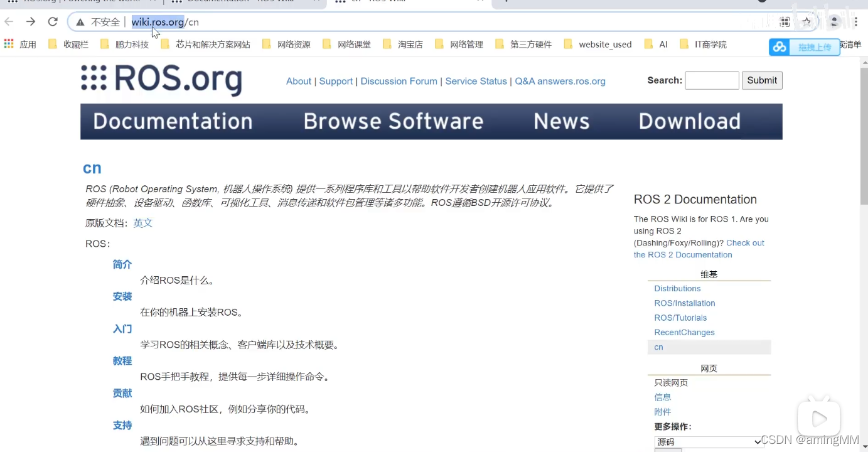868x452 pixels.
Task: Open the 简介 section link
Action: point(122,264)
